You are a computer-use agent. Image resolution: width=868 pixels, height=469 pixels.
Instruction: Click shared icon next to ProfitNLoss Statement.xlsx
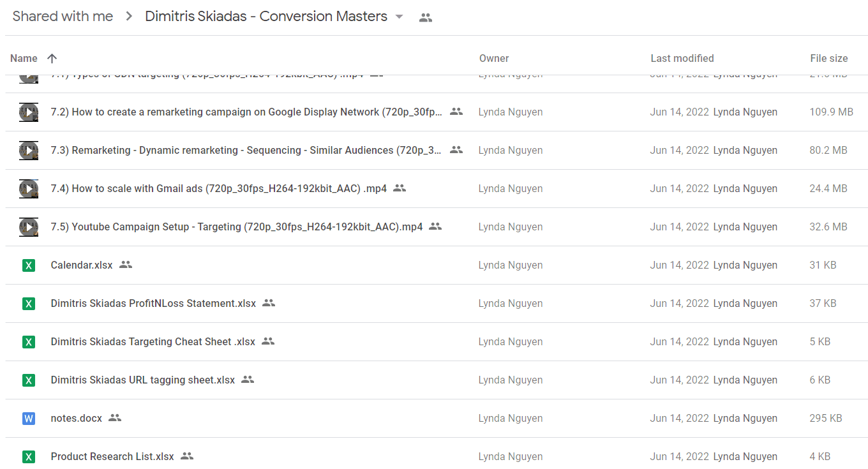[x=269, y=303]
